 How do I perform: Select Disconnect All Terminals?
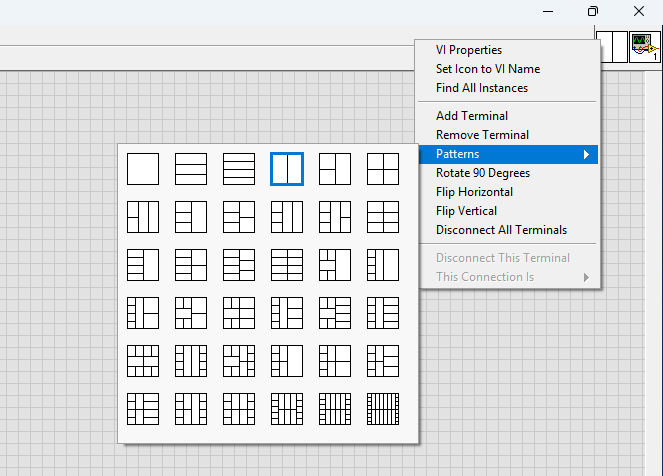pos(508,230)
